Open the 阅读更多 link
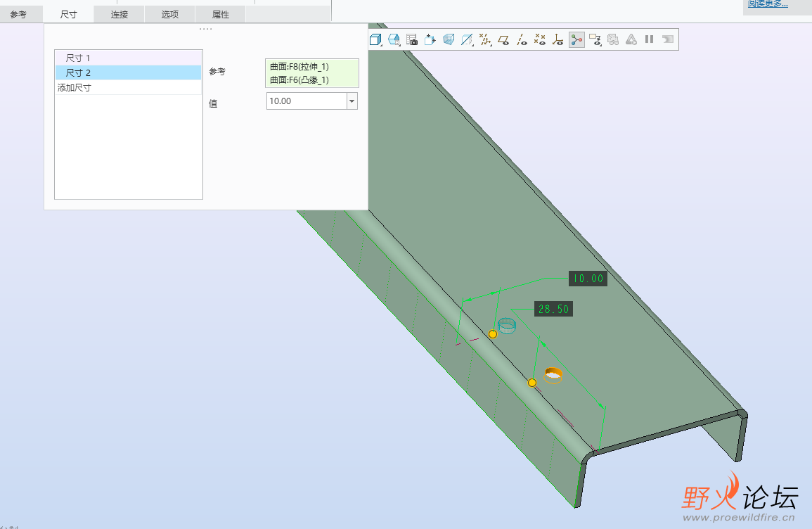Screen dimensions: 812x529 [768, 4]
